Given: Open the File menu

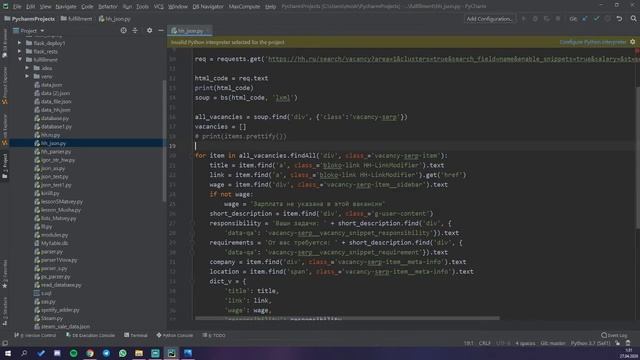Looking at the screenshot, I should coord(17,7).
